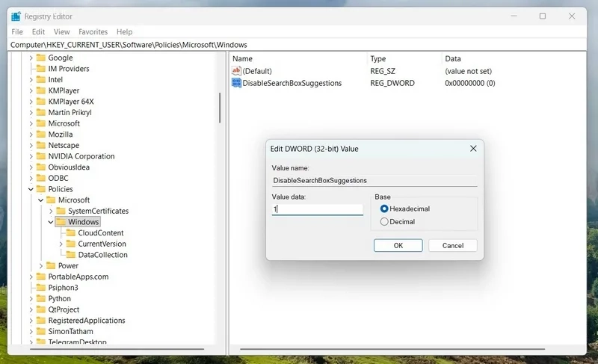Select the Python folder icon
598x364 pixels.
41,298
